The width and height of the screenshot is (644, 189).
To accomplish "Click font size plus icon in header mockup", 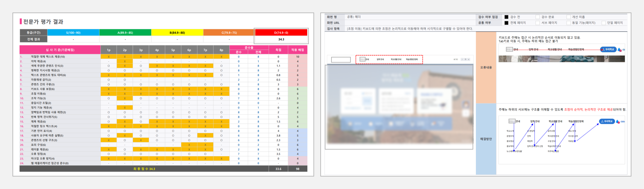I will pos(468,60).
